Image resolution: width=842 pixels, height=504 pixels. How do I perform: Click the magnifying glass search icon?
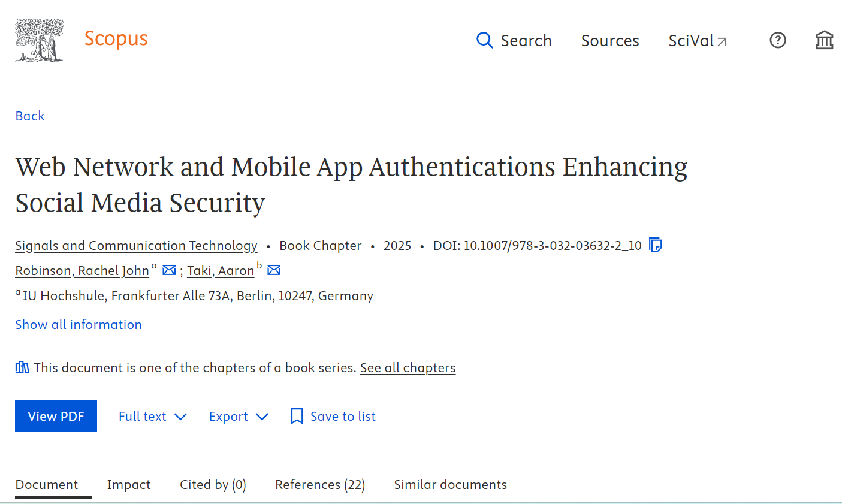[484, 40]
